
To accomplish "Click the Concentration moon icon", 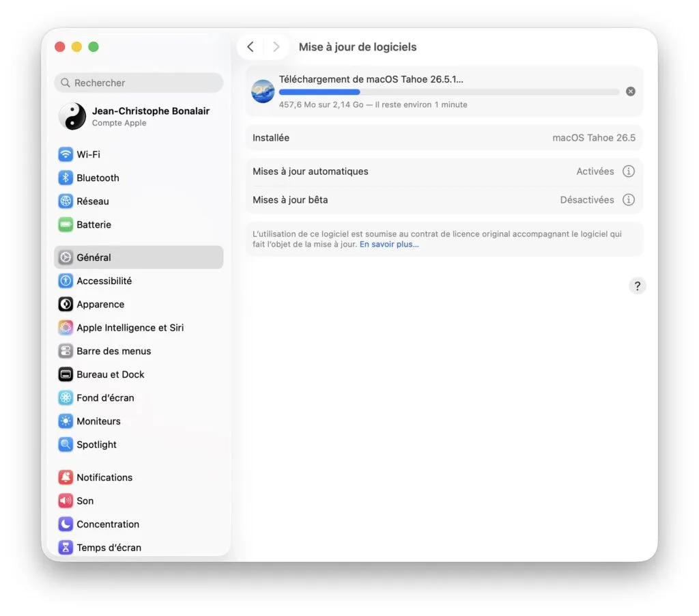I will click(66, 524).
